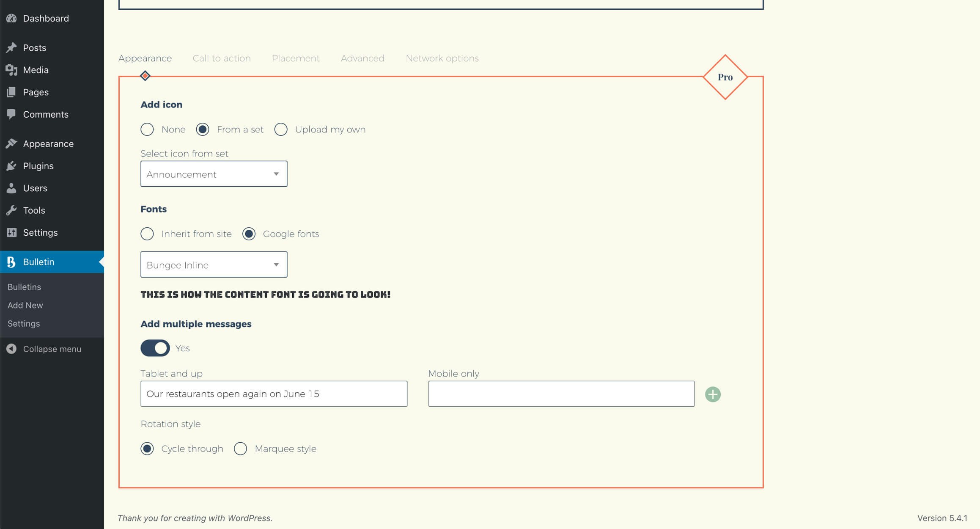Image resolution: width=980 pixels, height=529 pixels.
Task: Open the Announcement icon set dropdown
Action: tap(214, 174)
